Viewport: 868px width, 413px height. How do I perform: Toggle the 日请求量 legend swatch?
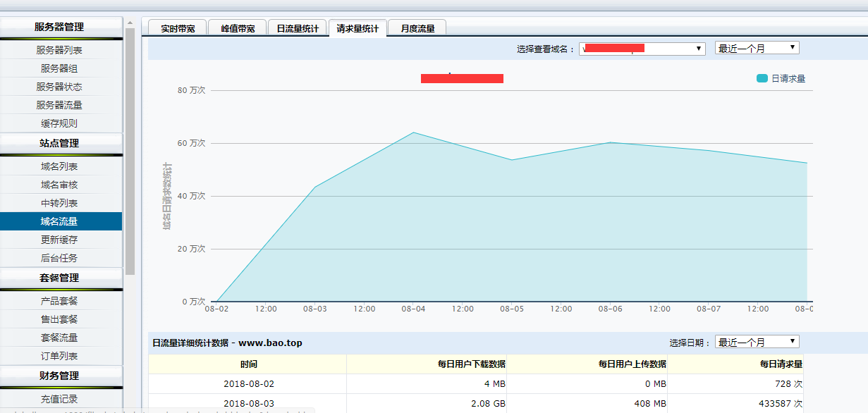point(762,78)
